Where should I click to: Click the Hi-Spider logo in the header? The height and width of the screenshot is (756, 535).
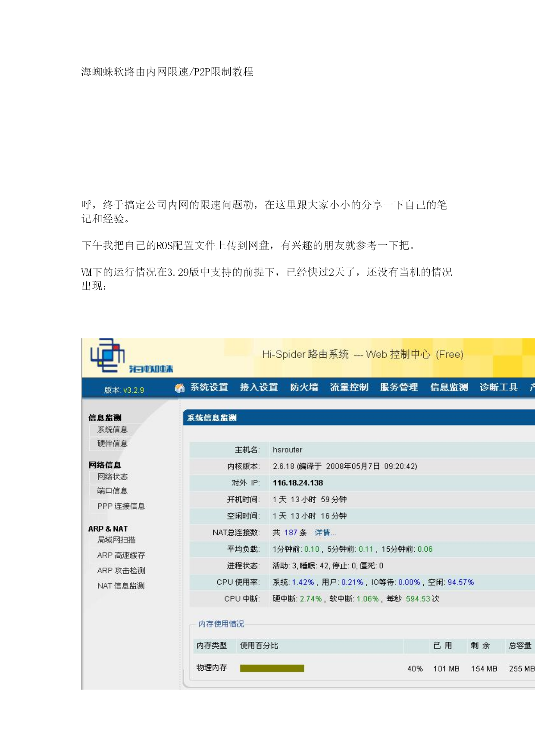pos(131,356)
